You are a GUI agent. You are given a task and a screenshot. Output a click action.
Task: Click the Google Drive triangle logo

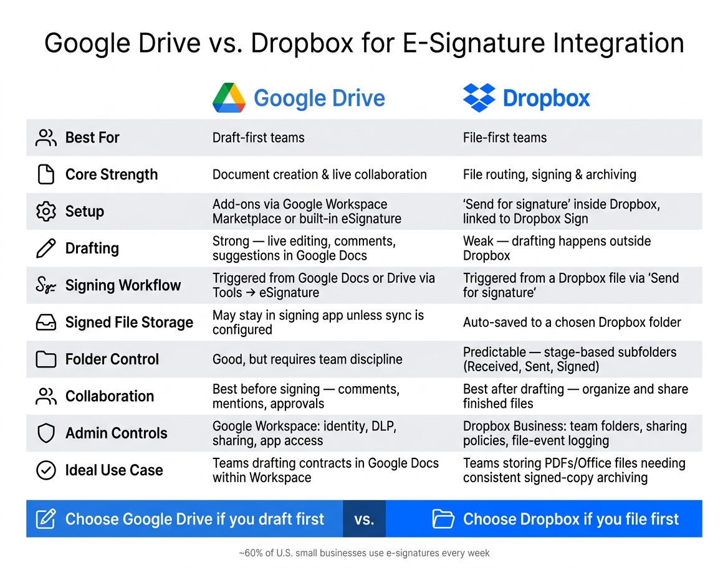[229, 98]
